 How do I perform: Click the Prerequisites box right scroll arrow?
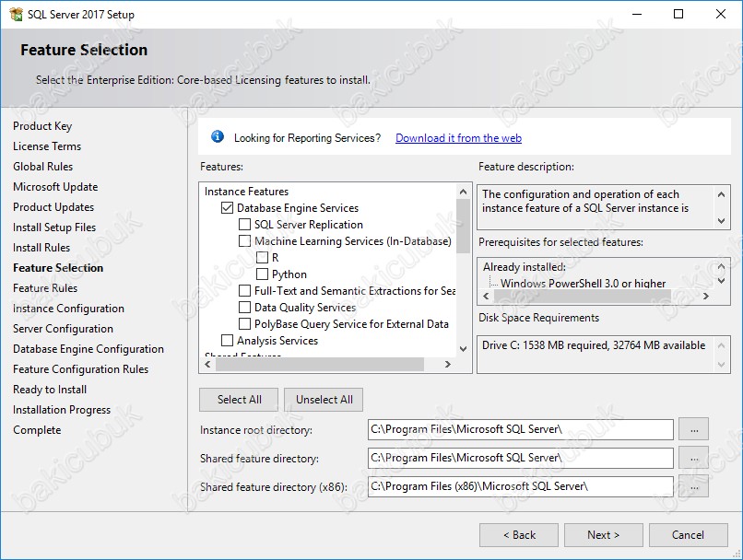tap(706, 297)
